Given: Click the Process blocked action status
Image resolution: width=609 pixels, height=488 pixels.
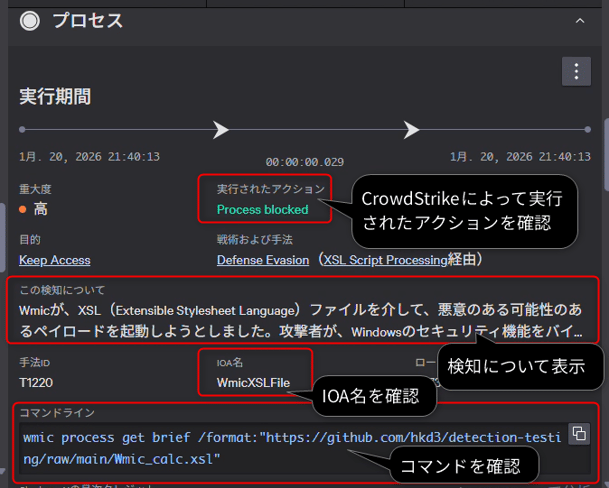Looking at the screenshot, I should coord(263,210).
